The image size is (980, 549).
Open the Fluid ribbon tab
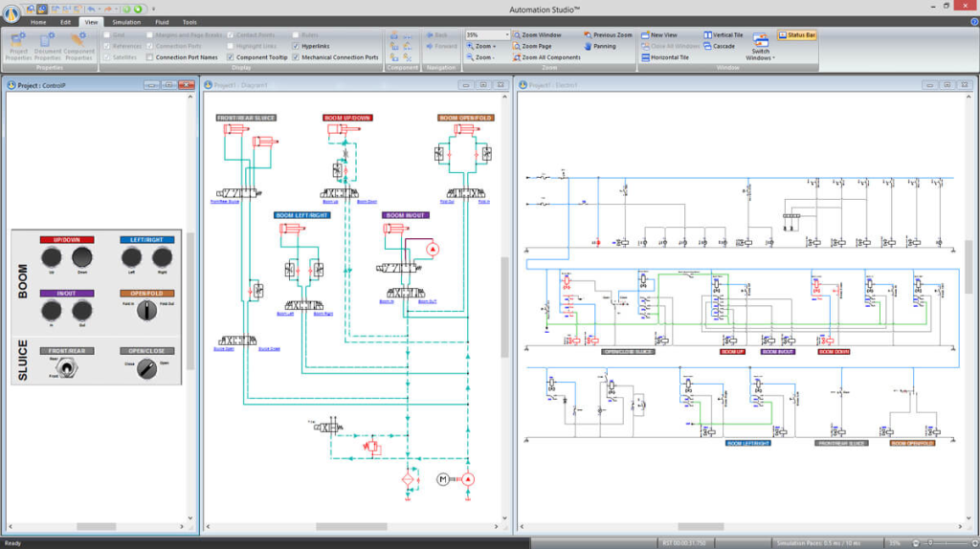click(x=162, y=22)
